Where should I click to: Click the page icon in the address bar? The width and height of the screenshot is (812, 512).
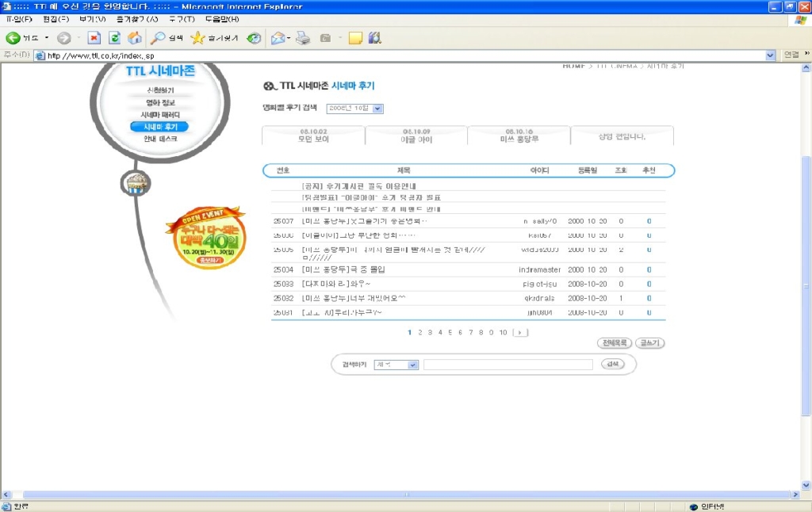point(40,55)
